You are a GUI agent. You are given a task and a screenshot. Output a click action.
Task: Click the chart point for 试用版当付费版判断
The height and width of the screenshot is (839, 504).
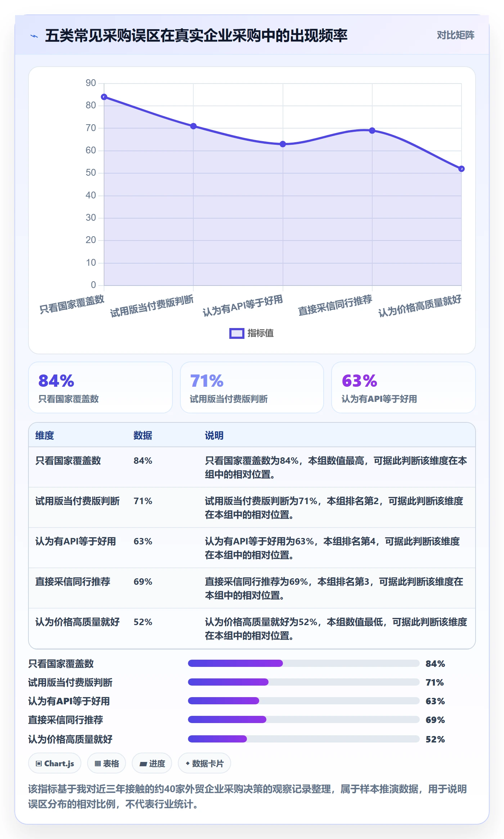[x=193, y=126]
